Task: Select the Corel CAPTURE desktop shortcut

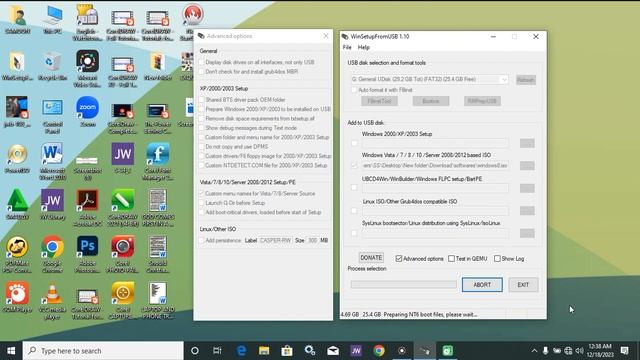Action: pos(122,300)
